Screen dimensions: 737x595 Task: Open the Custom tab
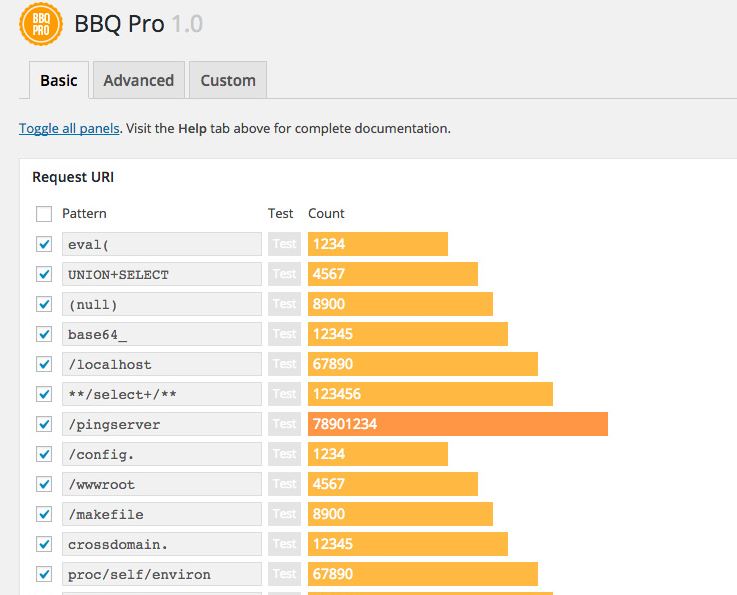click(228, 80)
